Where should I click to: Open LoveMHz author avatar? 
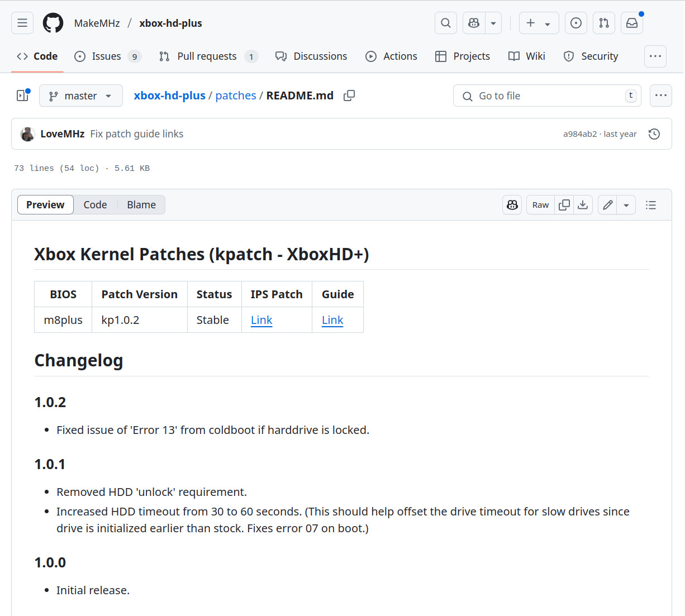click(27, 134)
